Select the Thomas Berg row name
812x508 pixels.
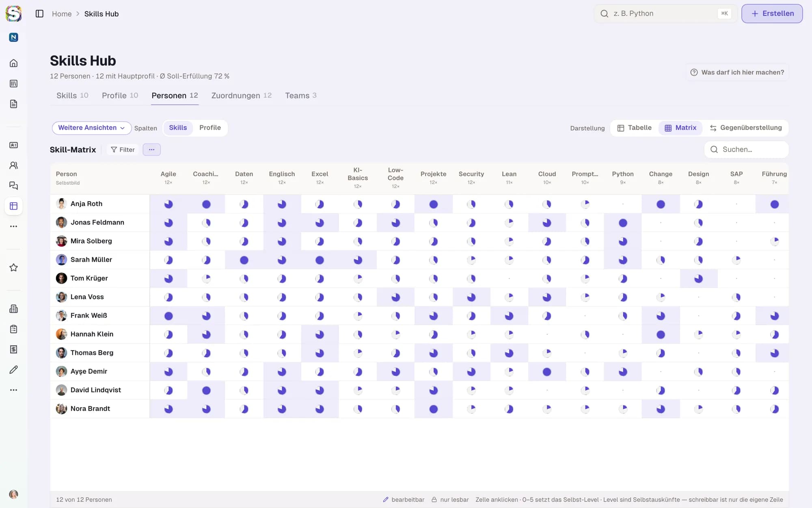[92, 353]
